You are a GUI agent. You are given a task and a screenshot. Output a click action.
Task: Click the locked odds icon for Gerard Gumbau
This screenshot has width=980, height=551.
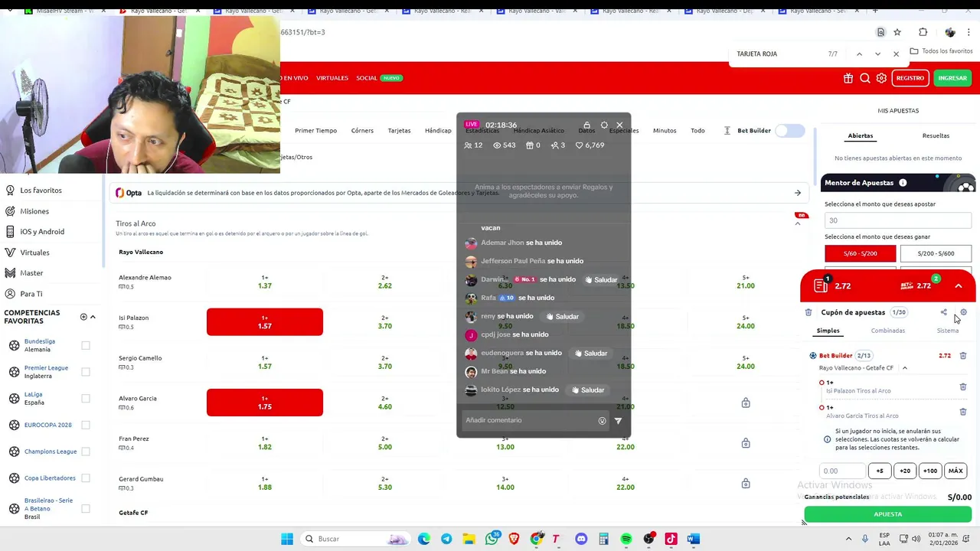(746, 484)
